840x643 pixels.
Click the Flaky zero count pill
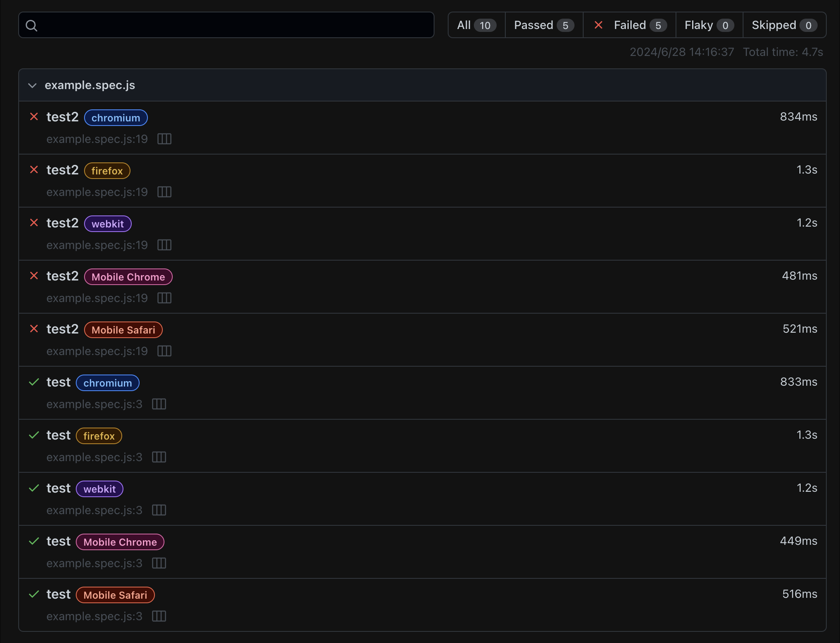708,25
